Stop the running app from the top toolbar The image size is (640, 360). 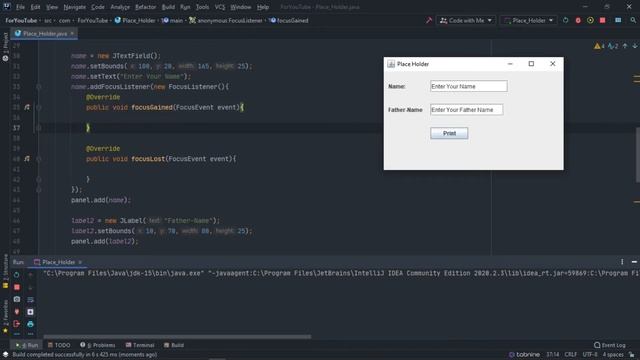point(602,20)
